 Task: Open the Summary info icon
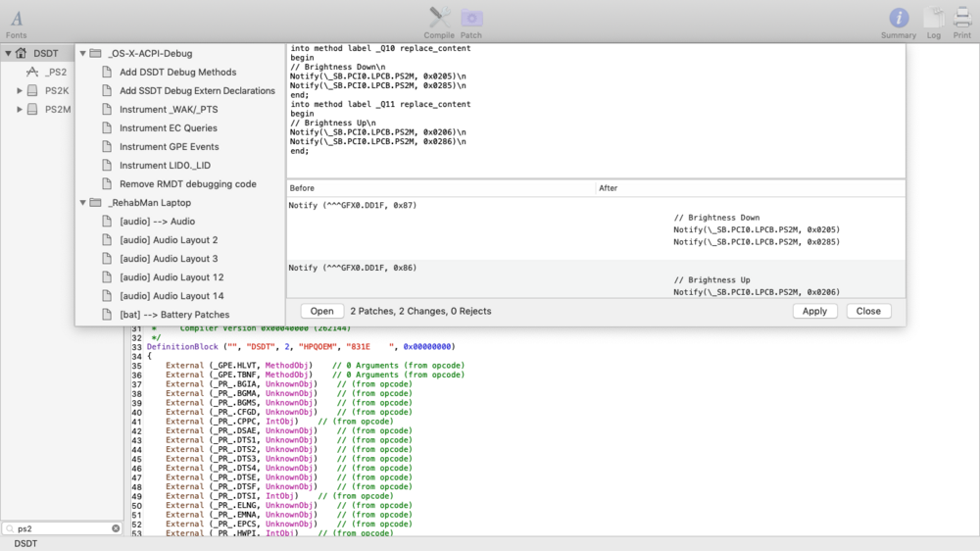(899, 18)
